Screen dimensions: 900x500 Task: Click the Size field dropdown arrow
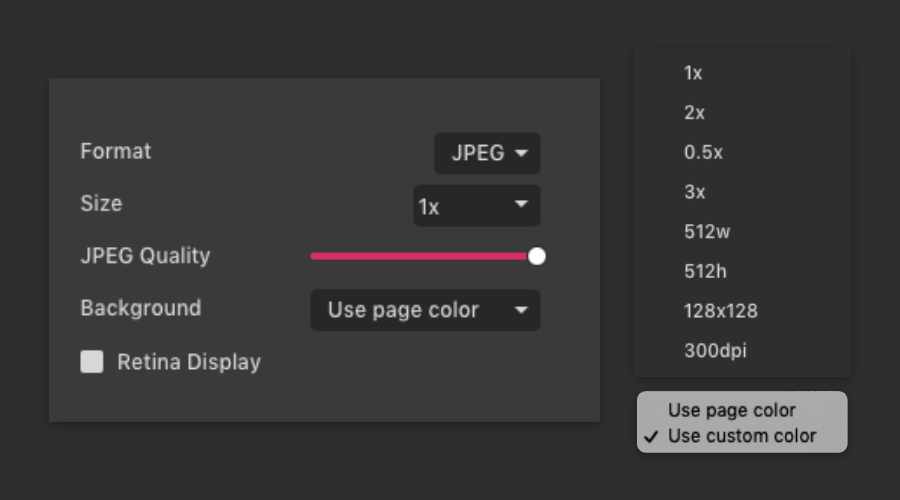point(521,205)
